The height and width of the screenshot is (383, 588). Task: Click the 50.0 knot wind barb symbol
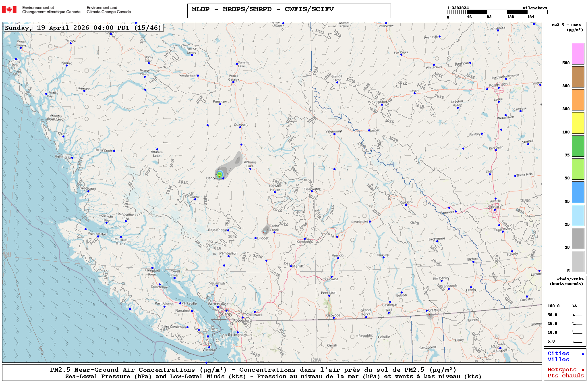[x=577, y=315]
